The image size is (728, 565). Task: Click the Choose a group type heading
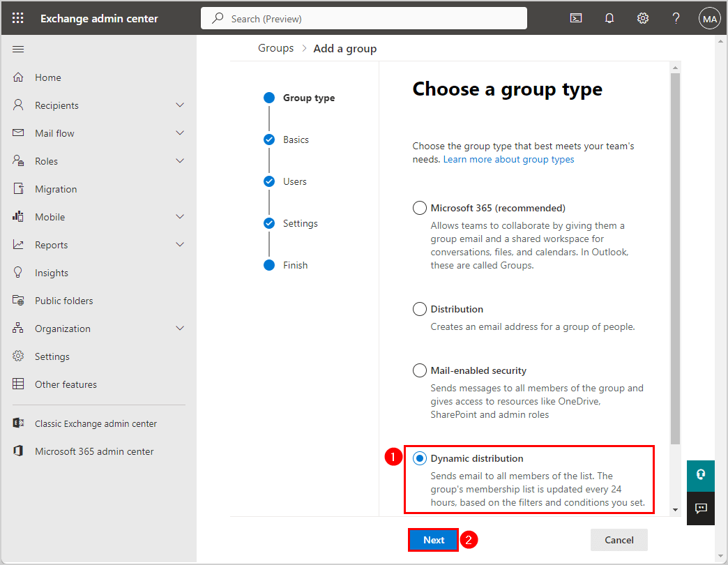pyautogui.click(x=507, y=89)
